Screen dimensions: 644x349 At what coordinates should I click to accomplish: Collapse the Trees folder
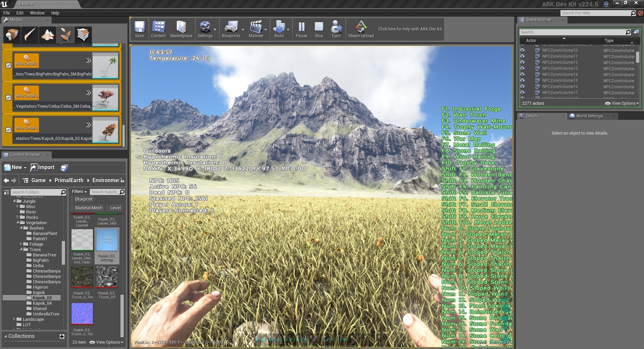pyautogui.click(x=21, y=249)
